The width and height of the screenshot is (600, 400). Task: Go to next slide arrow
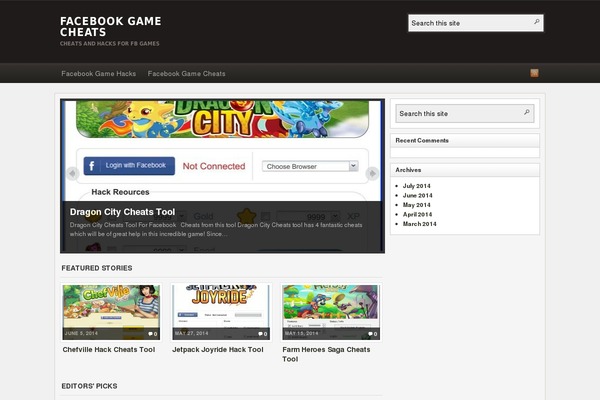pos(372,173)
